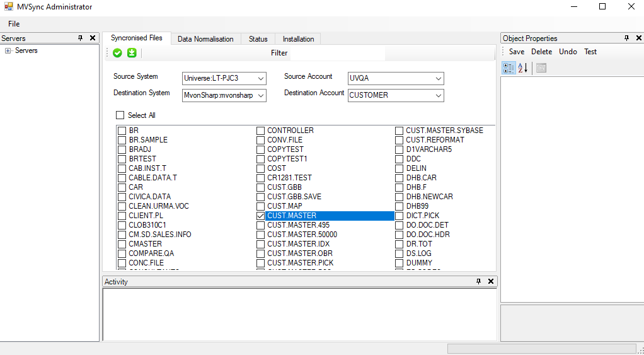Check the BR file checkbox
644x355 pixels.
122,131
